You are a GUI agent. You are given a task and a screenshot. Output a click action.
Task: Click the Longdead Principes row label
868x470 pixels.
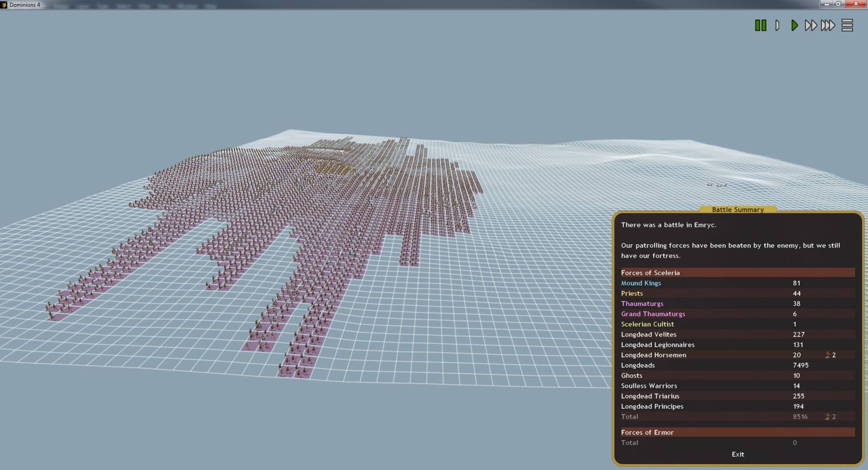click(652, 406)
